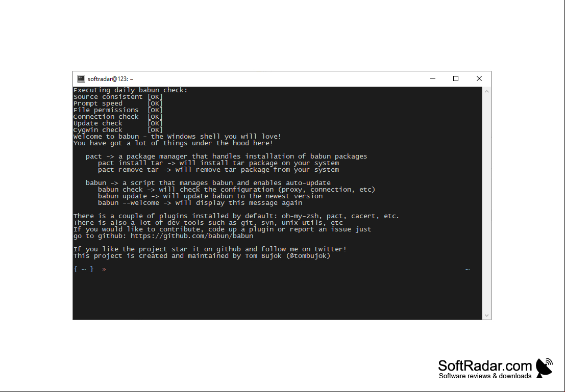Click the "pact remove tar" line

218,170
